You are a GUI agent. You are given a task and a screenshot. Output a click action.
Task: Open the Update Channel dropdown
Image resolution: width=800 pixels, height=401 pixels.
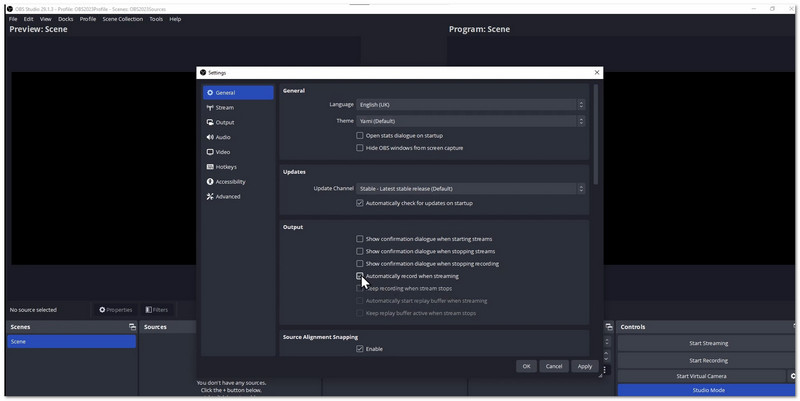[470, 188]
